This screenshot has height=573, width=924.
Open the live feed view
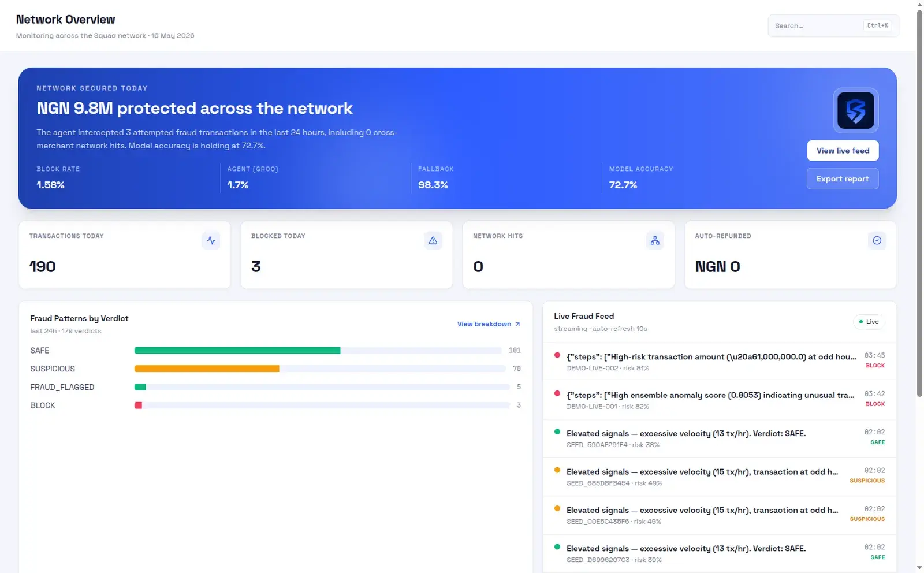click(x=843, y=151)
